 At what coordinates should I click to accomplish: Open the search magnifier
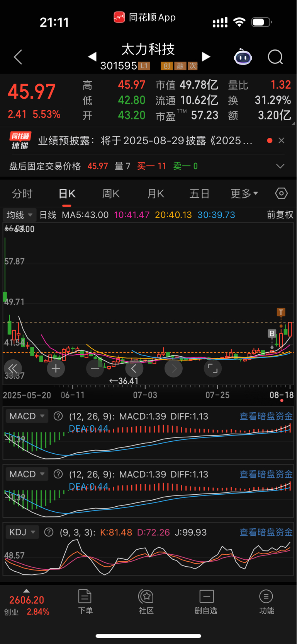(x=275, y=57)
